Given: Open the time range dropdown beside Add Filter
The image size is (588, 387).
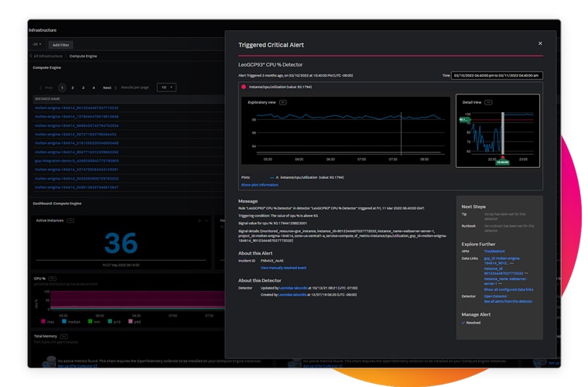Looking at the screenshot, I should coord(37,44).
